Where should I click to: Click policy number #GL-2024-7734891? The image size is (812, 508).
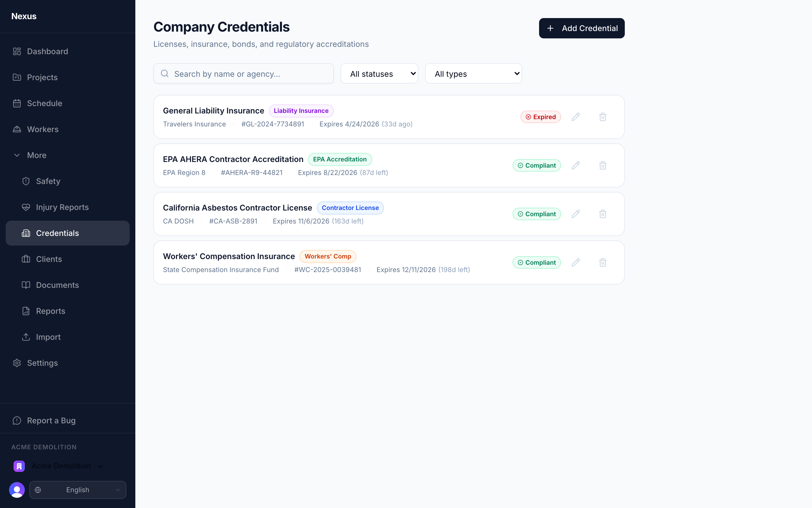(273, 124)
